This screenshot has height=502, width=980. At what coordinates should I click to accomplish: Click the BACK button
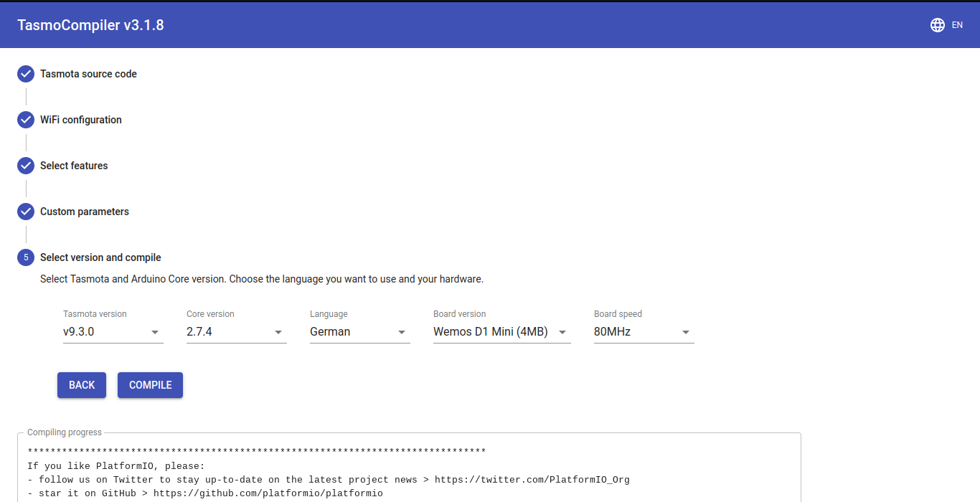(82, 385)
